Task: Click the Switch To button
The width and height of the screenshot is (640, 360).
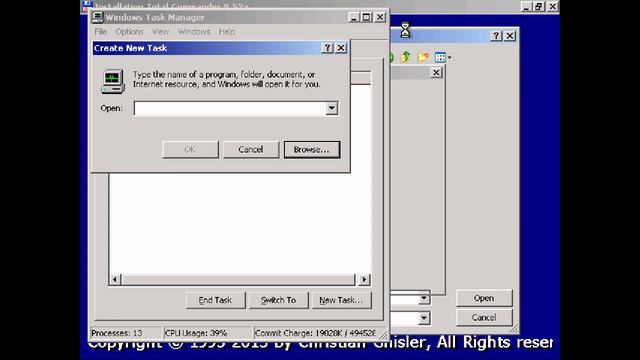Action: click(278, 300)
